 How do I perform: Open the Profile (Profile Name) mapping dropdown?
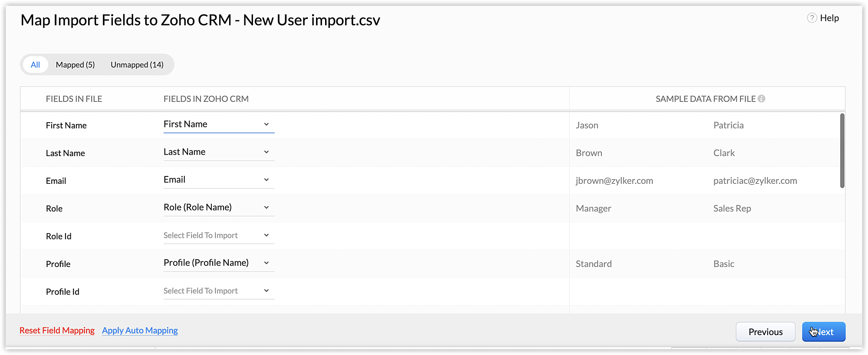click(219, 263)
